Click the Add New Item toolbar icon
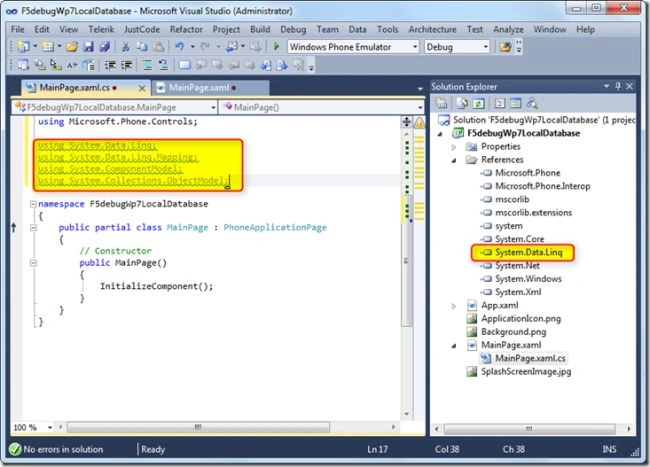This screenshot has width=650, height=467. (48, 46)
